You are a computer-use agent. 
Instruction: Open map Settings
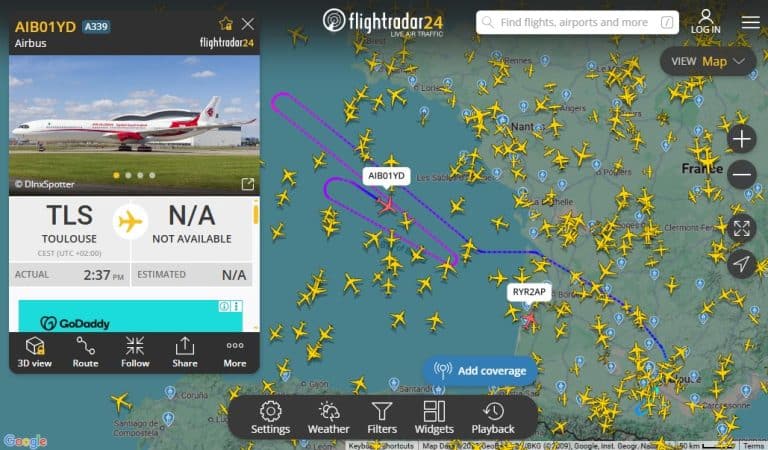pyautogui.click(x=270, y=418)
